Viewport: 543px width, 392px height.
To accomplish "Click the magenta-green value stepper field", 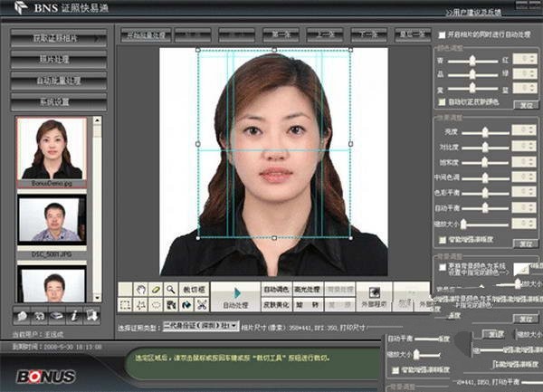I will point(525,73).
